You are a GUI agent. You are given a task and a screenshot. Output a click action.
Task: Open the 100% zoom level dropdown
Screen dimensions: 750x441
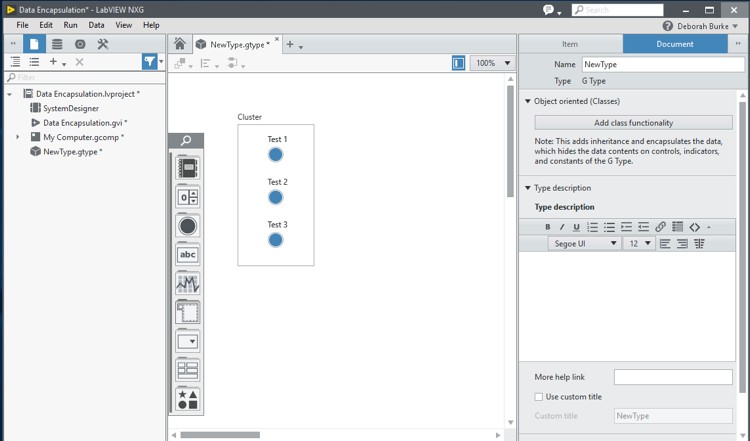491,63
